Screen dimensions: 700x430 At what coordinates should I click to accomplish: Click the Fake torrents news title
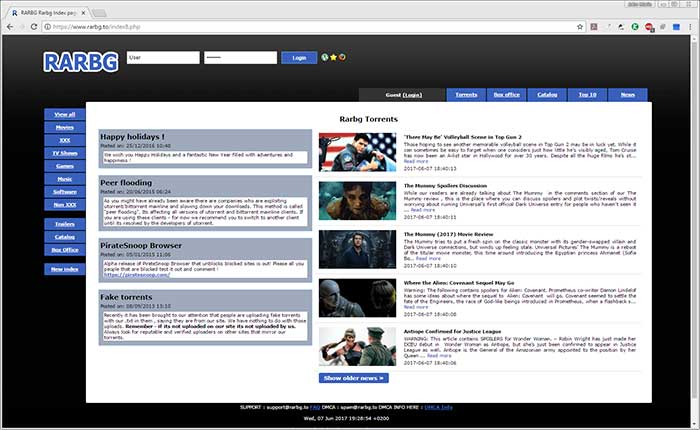tap(126, 297)
